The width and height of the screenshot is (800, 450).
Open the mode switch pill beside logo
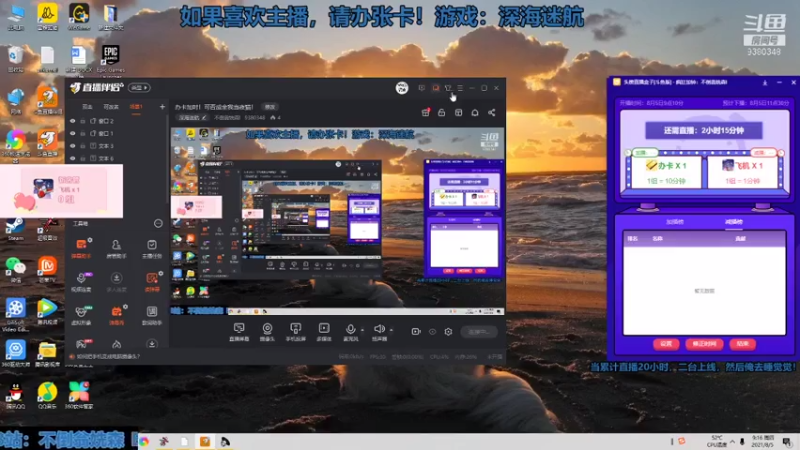(x=139, y=88)
